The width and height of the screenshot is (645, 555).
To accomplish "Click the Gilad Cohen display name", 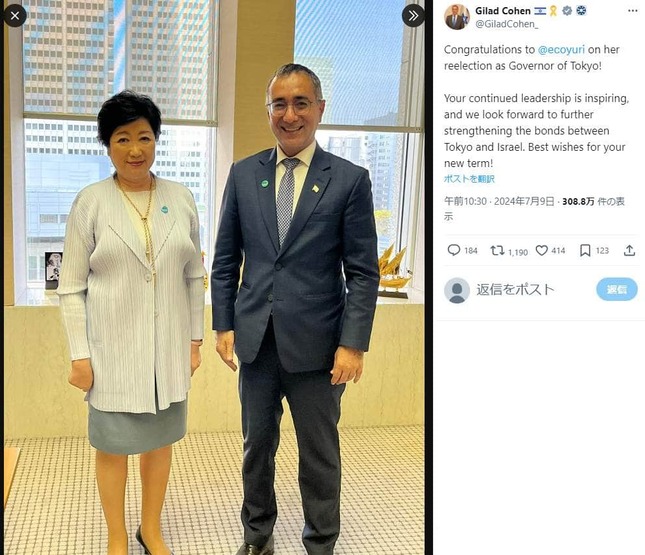I will 503,11.
